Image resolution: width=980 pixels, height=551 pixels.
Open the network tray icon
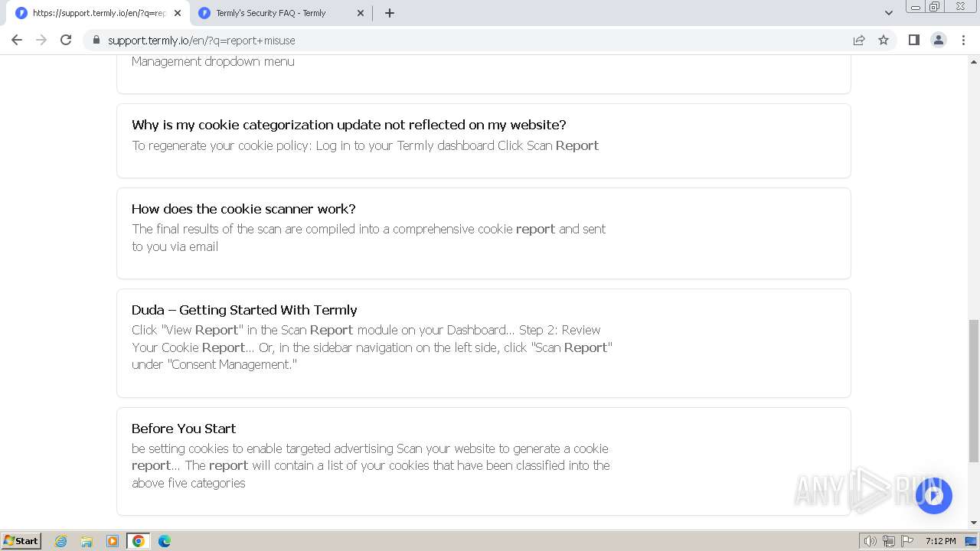click(889, 541)
